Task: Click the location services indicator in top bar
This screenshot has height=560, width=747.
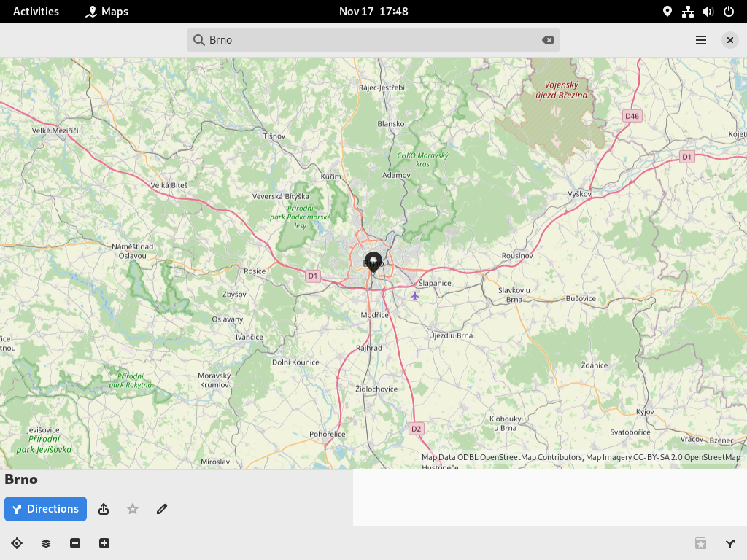Action: (667, 12)
